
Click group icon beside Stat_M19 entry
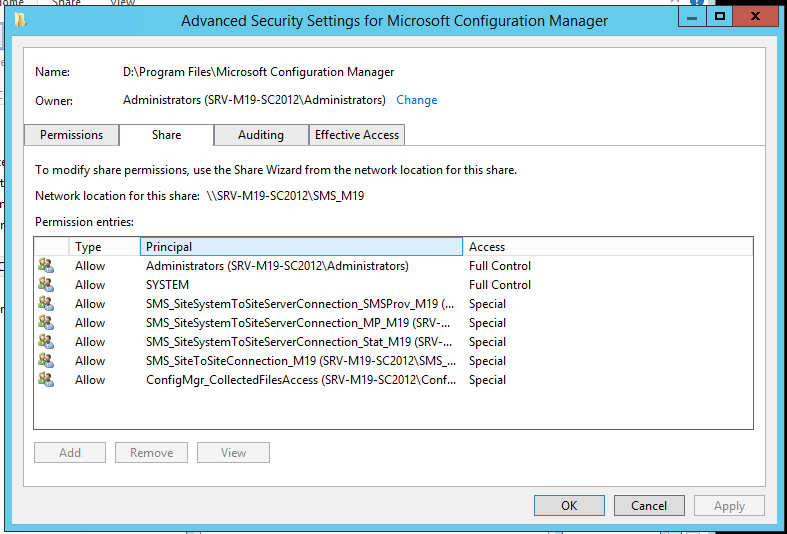46,342
